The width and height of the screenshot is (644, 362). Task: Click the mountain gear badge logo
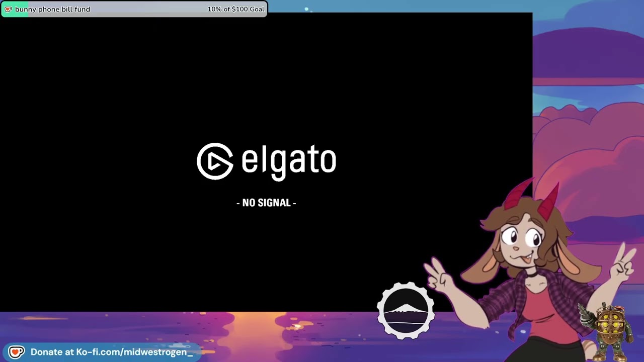coord(406,311)
